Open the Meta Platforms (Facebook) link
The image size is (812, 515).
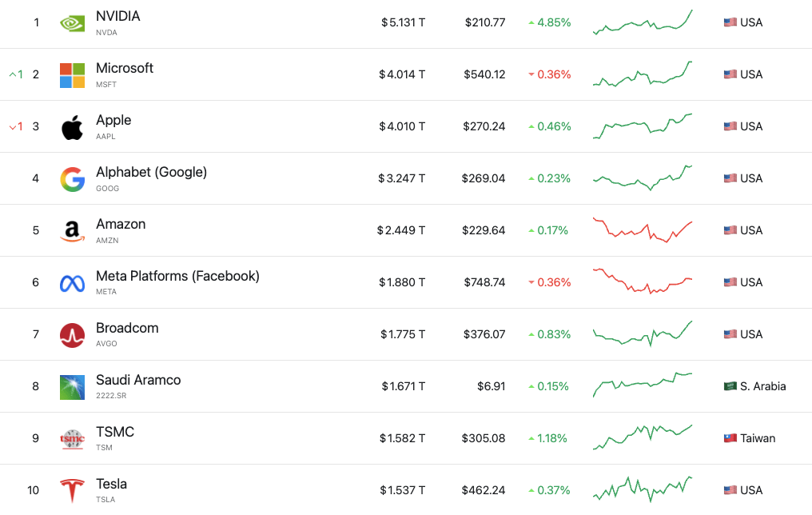(x=177, y=276)
